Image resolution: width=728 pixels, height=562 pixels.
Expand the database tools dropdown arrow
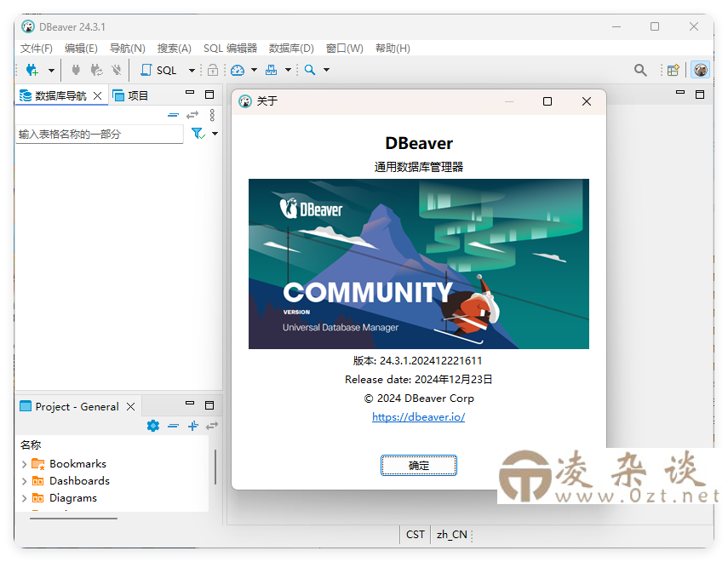pyautogui.click(x=288, y=70)
